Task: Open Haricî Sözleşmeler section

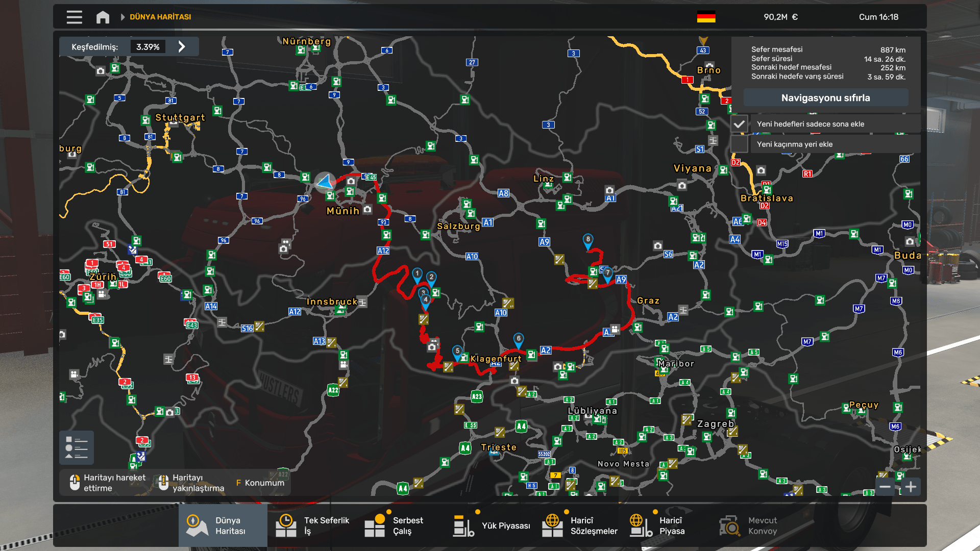Action: click(581, 525)
